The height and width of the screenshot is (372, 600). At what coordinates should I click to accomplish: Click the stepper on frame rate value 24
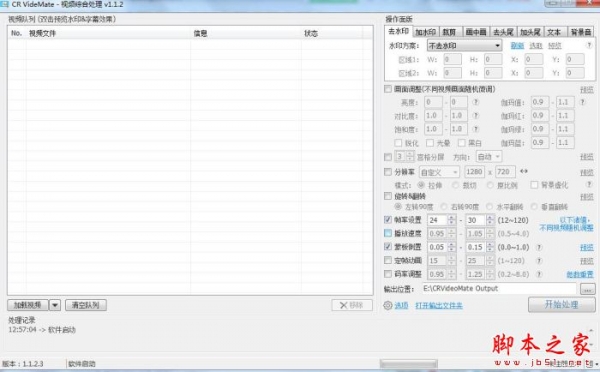(452, 220)
